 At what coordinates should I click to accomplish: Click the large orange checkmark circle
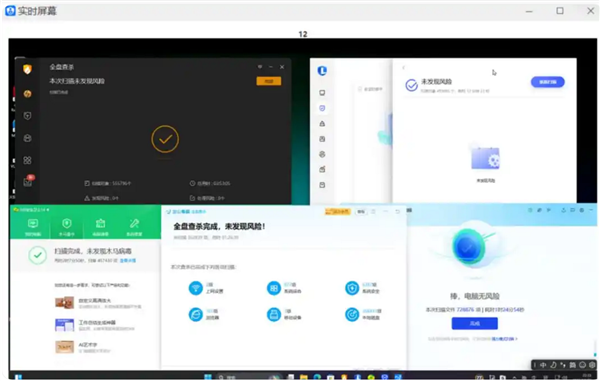point(165,139)
